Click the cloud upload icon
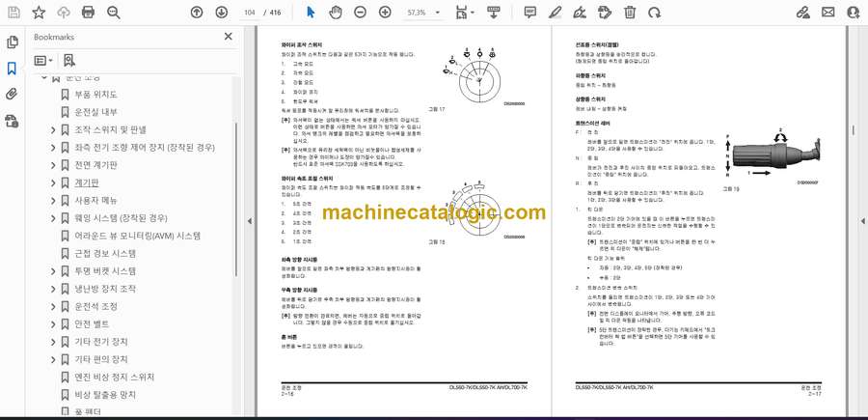This screenshot has height=420, width=868. [64, 13]
